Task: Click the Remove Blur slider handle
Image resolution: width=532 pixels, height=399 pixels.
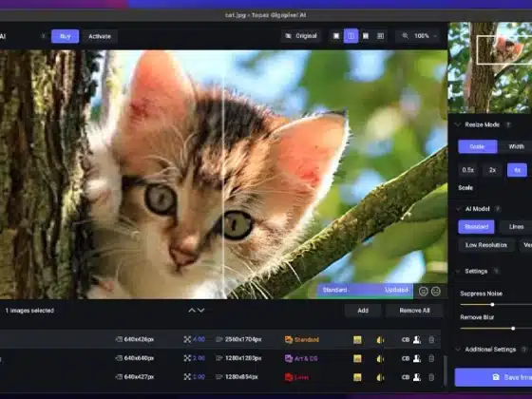Action: click(513, 329)
